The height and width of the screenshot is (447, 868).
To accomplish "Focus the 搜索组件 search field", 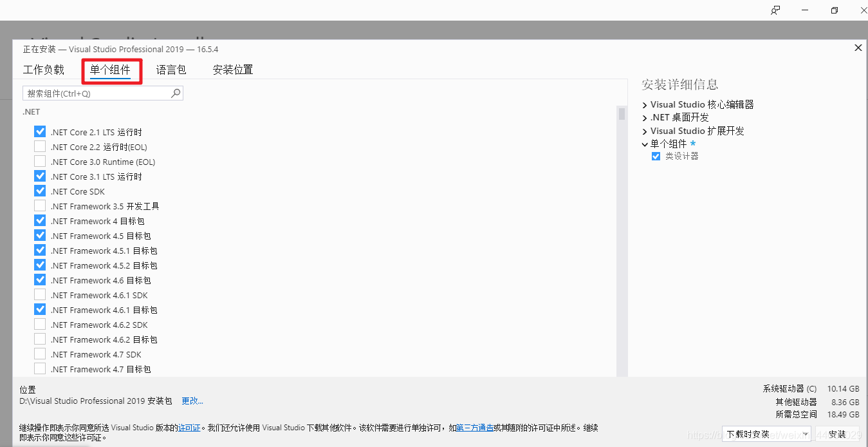I will (x=103, y=93).
